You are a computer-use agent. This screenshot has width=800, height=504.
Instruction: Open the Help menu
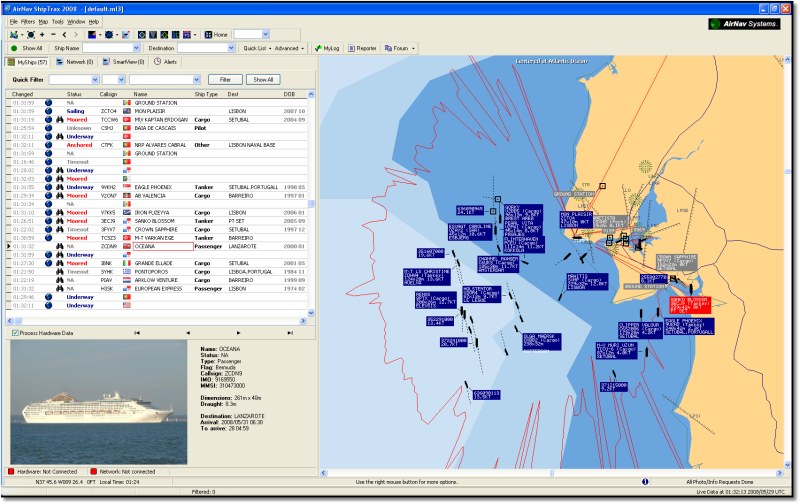[x=94, y=22]
